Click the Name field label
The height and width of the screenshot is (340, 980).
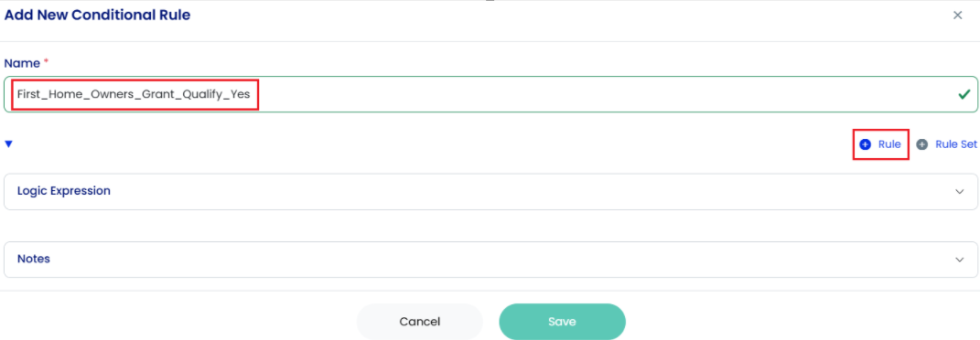pyautogui.click(x=22, y=63)
